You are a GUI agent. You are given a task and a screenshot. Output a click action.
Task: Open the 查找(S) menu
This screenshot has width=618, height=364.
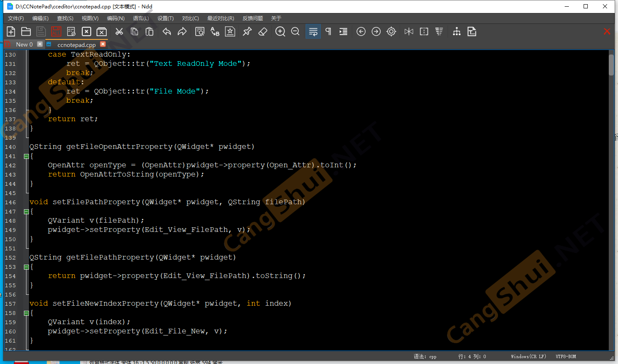65,18
